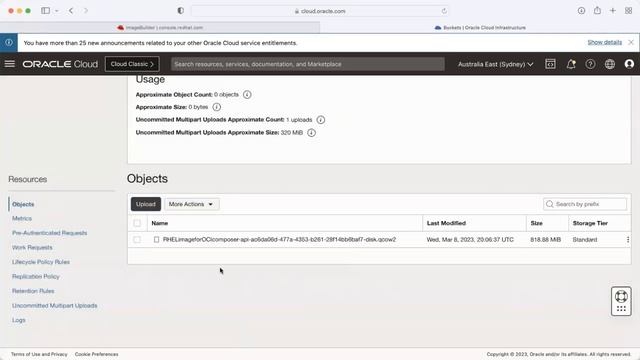Toggle the select-all checkbox in Objects table header
Image resolution: width=640 pixels, height=360 pixels.
point(137,223)
